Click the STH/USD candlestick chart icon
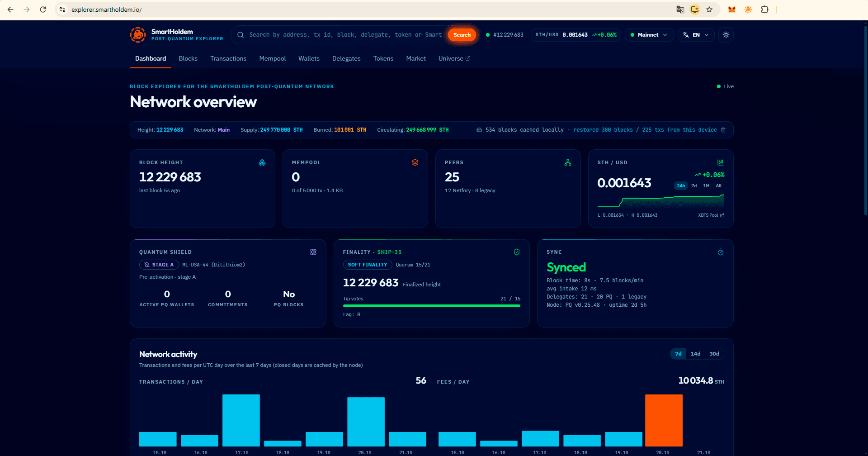Viewport: 868px width, 456px height. tap(721, 162)
